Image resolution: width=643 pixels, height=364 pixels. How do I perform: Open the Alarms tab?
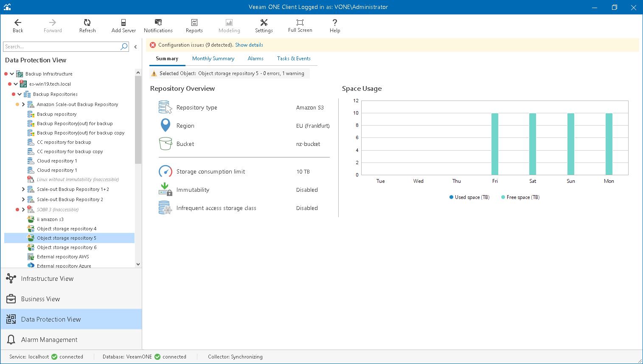pos(256,59)
